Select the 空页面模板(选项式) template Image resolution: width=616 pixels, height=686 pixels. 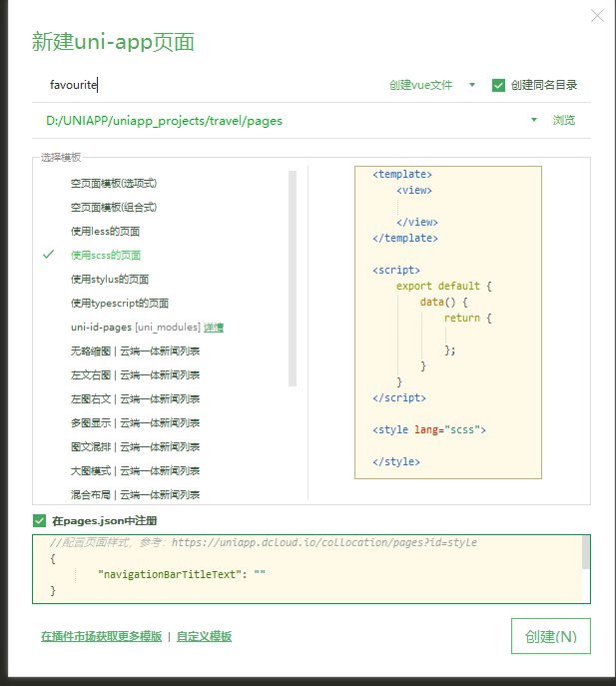click(x=114, y=184)
